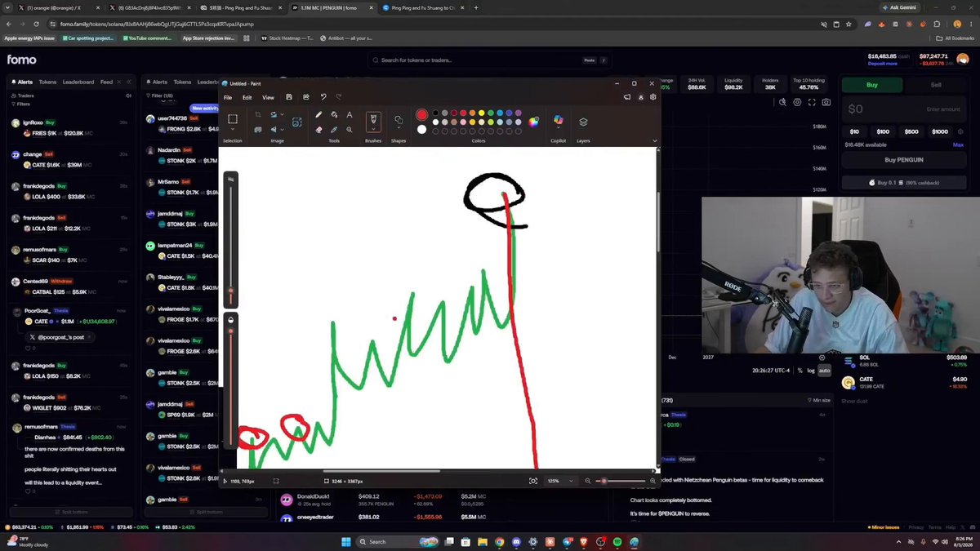Select the Text tool in Paint
The image size is (980, 551).
coord(350,115)
